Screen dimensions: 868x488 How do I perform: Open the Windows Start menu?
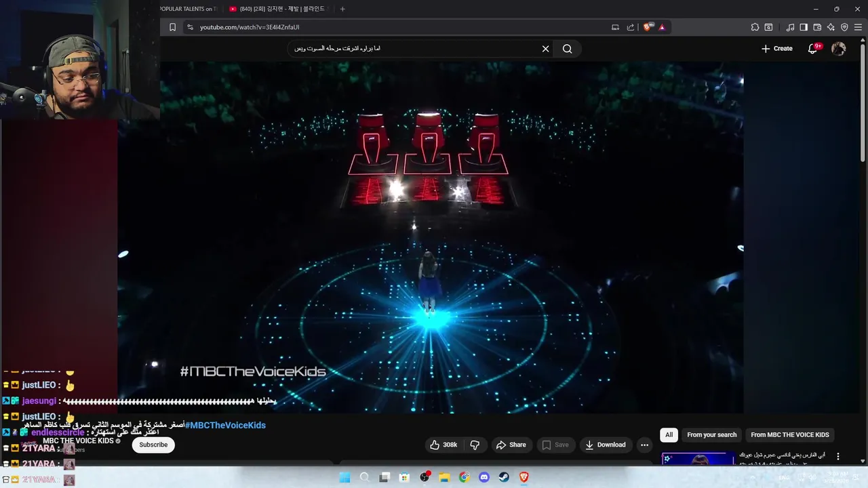click(x=344, y=477)
